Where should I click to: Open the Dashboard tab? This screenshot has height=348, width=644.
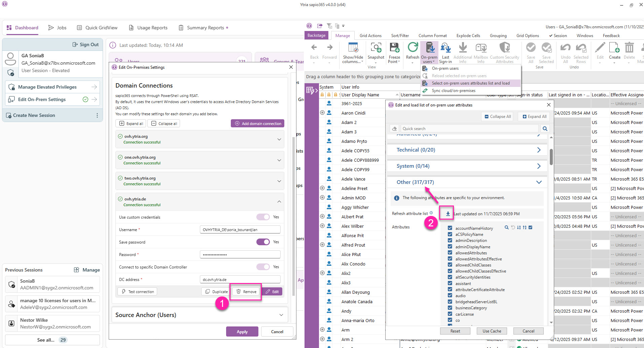click(22, 28)
